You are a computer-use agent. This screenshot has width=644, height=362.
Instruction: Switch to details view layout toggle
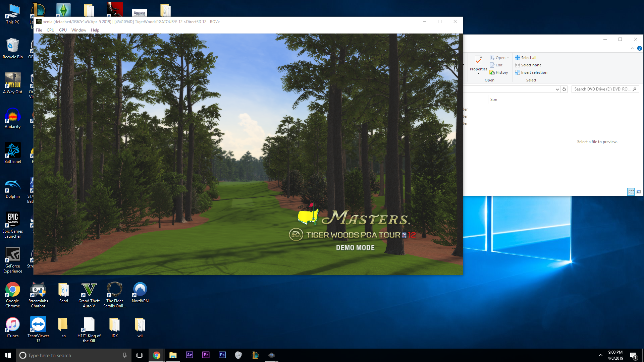(x=631, y=192)
